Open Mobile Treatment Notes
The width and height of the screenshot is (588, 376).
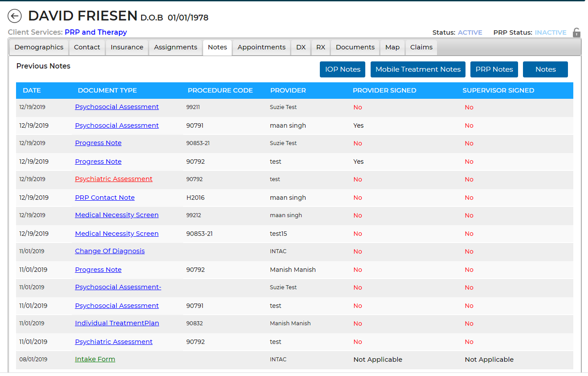(x=418, y=69)
